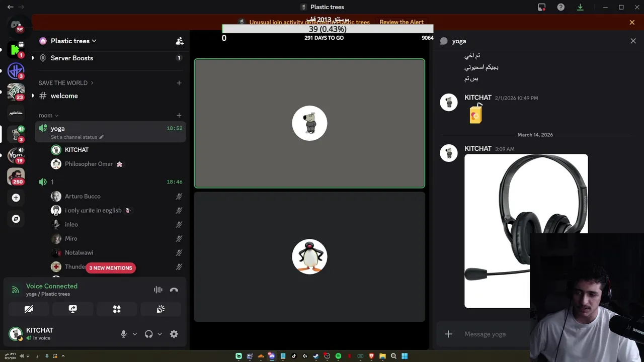Click the goal progress bar overlay
The width and height of the screenshot is (644, 362).
point(328,29)
